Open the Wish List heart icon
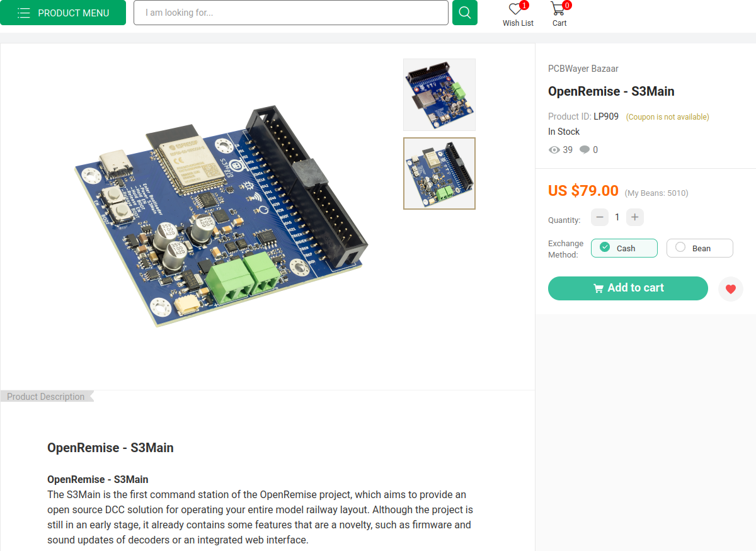This screenshot has width=756, height=551. point(516,9)
